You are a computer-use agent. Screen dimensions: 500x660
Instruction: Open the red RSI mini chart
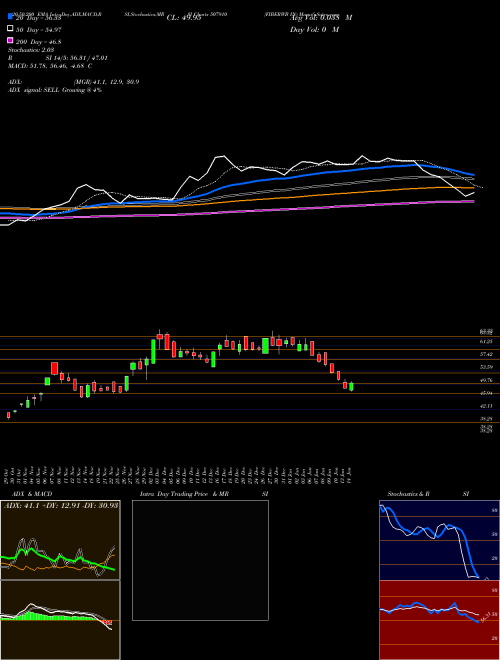coord(439,620)
